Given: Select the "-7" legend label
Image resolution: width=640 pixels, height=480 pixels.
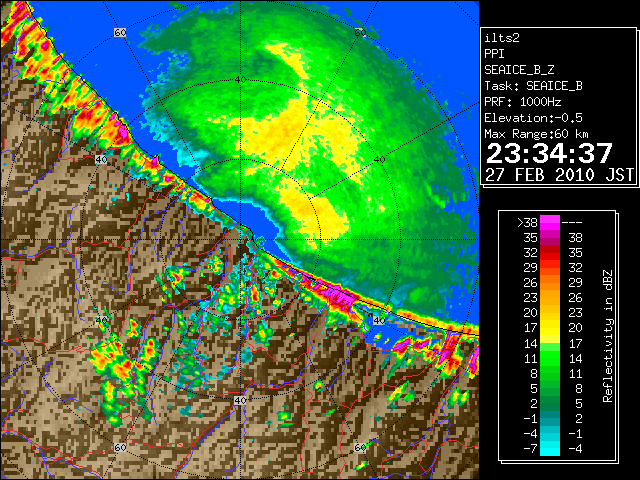Looking at the screenshot, I should (530, 449).
